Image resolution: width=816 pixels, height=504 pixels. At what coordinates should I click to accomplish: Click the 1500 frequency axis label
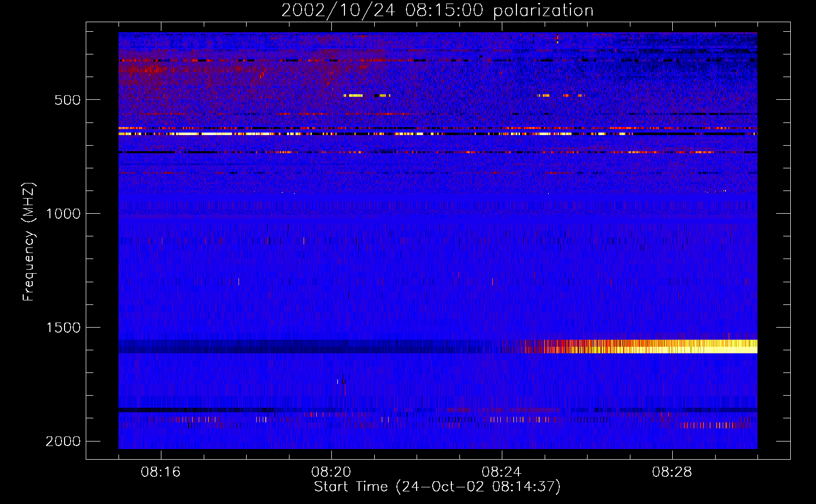pos(63,328)
